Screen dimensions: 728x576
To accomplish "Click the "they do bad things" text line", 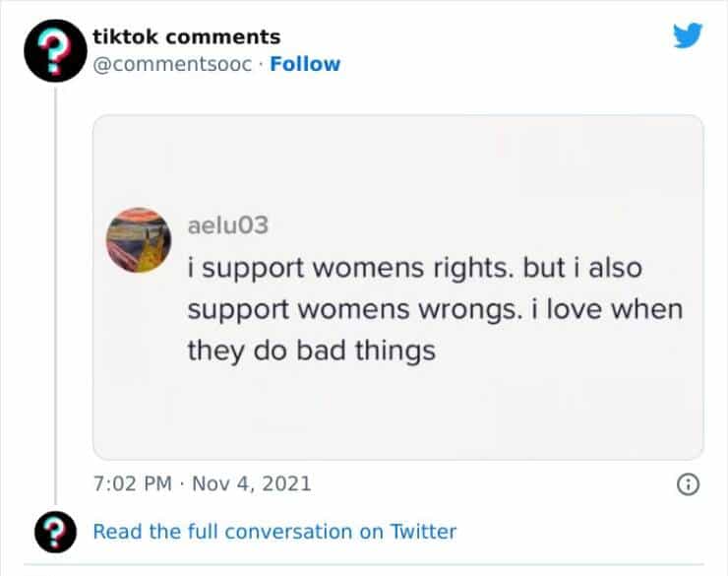I will point(311,350).
